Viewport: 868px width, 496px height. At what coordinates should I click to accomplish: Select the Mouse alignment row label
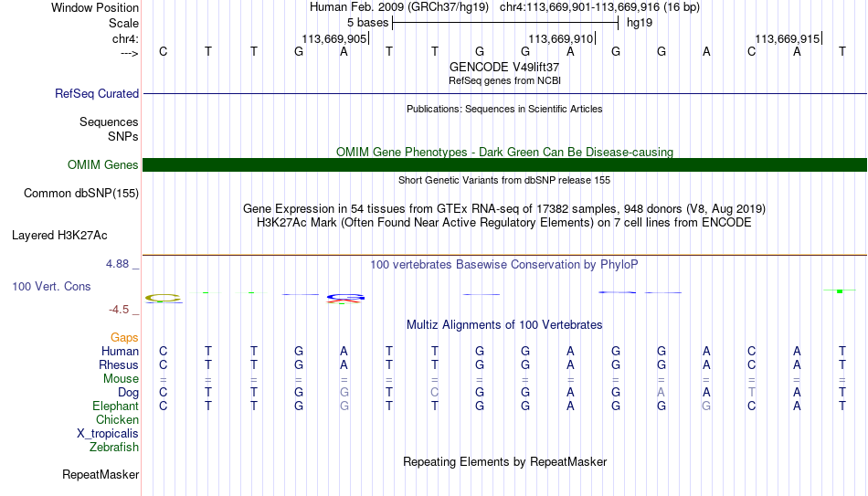pos(121,379)
